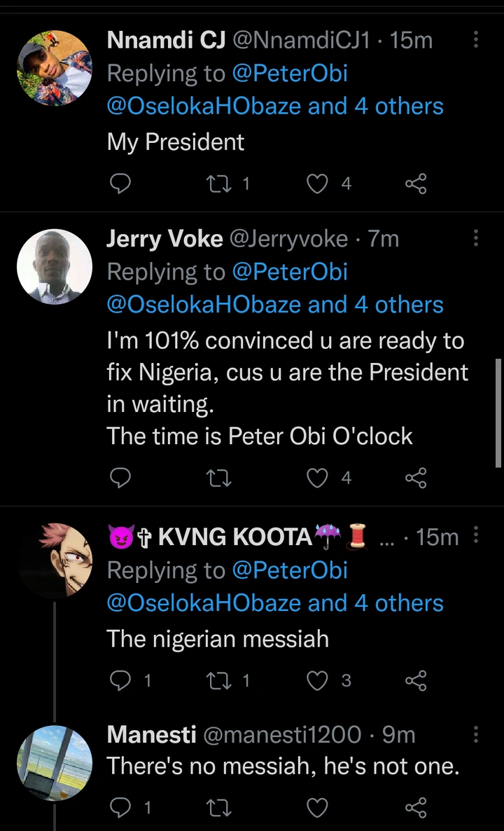The height and width of the screenshot is (831, 504).
Task: Like Nnamdi CJ's "My President" tweet
Action: [x=318, y=184]
